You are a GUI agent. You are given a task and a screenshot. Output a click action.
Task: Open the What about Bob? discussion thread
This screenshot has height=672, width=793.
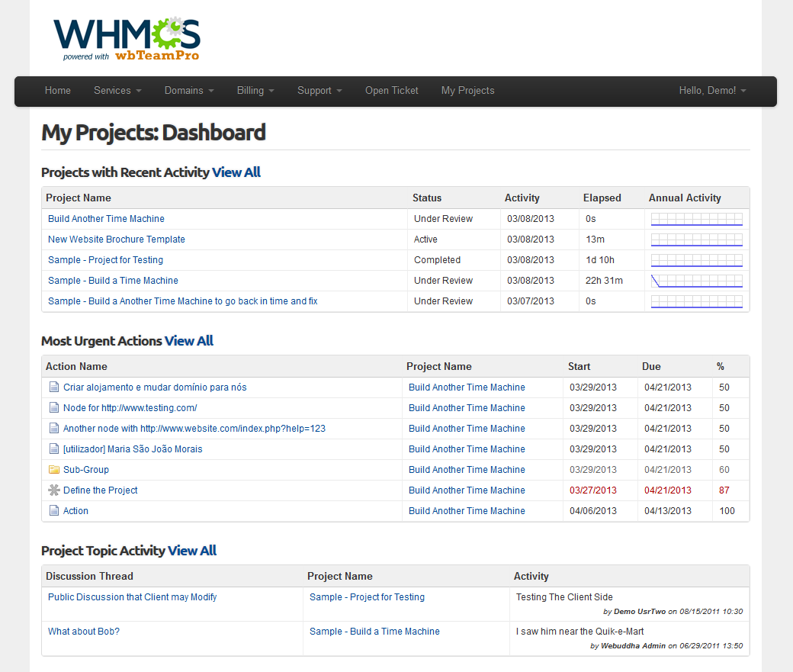[x=84, y=632]
